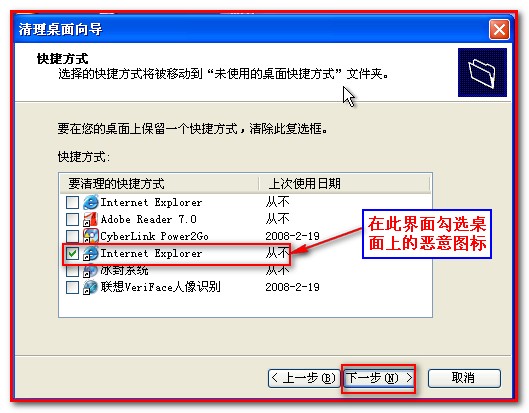Sort by the 上次使用日期 column header

click(344, 184)
